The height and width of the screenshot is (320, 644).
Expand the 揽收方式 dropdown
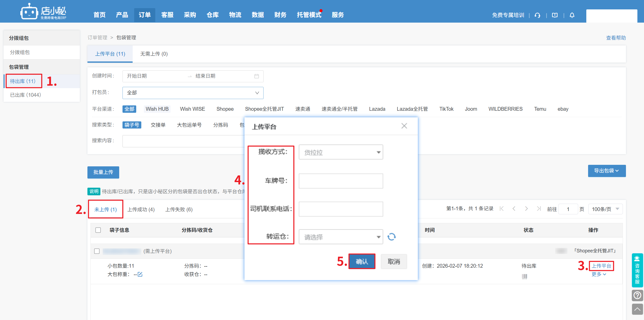tap(341, 152)
